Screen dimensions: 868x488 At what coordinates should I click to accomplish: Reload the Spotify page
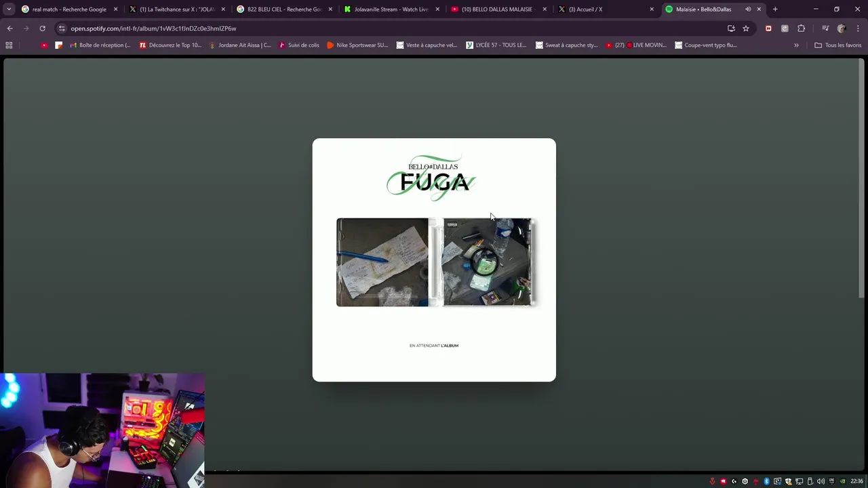pos(42,28)
